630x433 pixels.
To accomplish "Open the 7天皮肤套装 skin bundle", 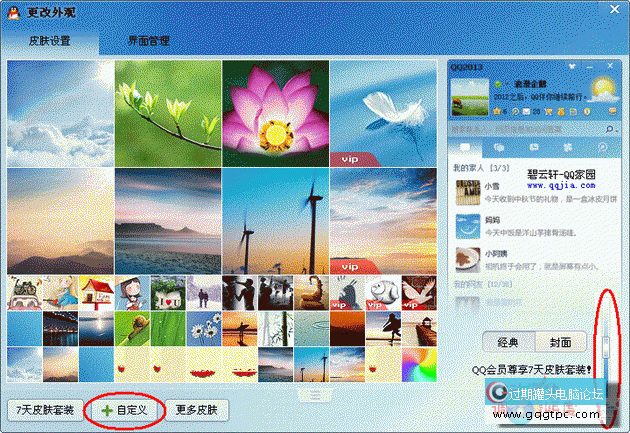I will click(x=43, y=410).
